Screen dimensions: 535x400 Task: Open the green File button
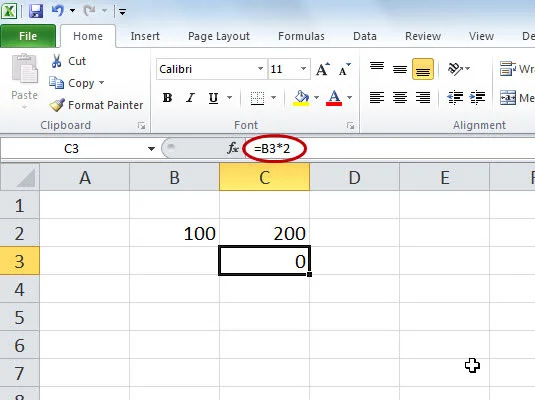point(28,36)
